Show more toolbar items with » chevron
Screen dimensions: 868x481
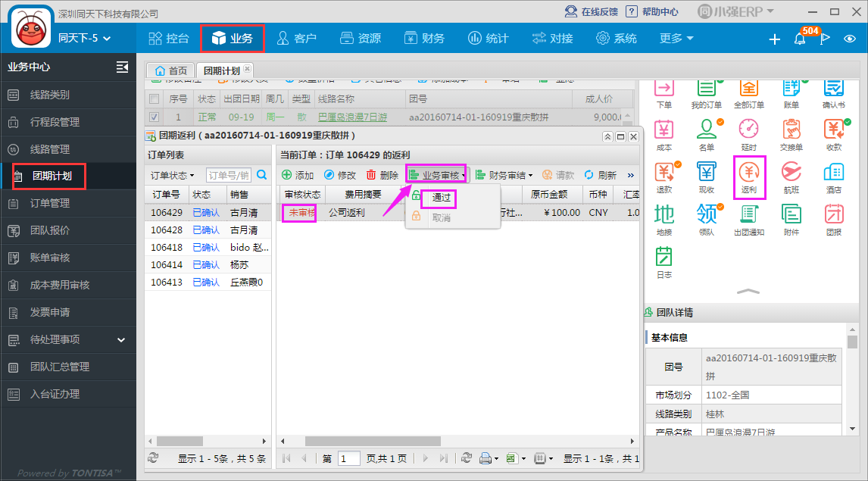(630, 176)
